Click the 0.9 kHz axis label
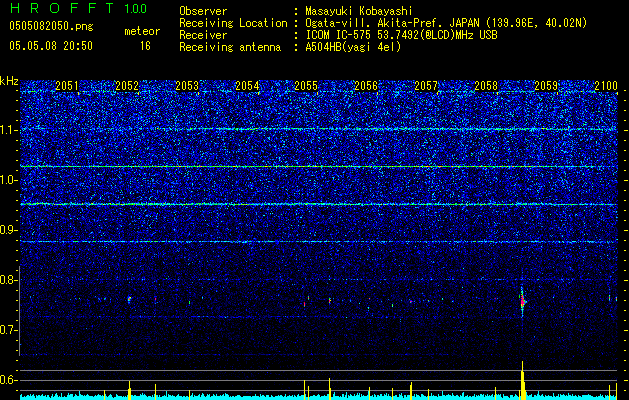The height and width of the screenshot is (400, 629). [x=8, y=230]
